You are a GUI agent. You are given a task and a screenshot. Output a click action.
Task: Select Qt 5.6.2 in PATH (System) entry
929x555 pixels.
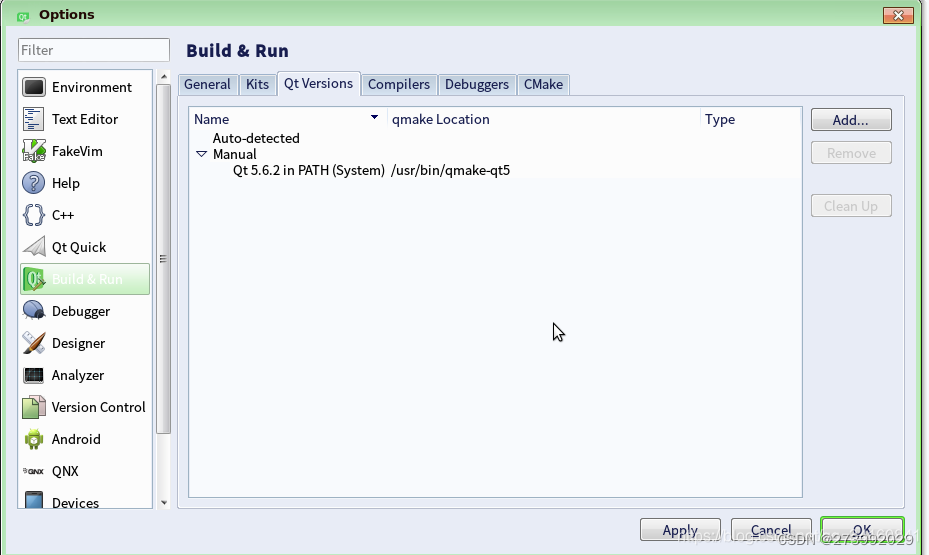[x=309, y=171]
